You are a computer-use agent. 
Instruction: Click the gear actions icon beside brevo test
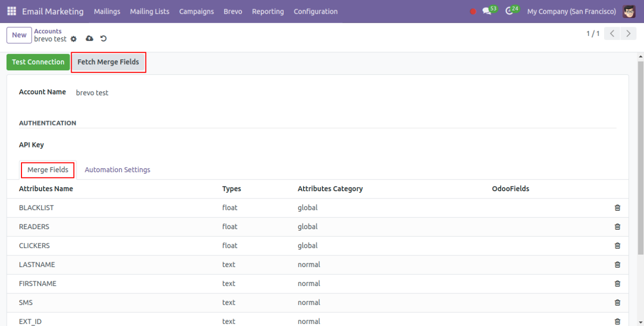[x=74, y=39]
